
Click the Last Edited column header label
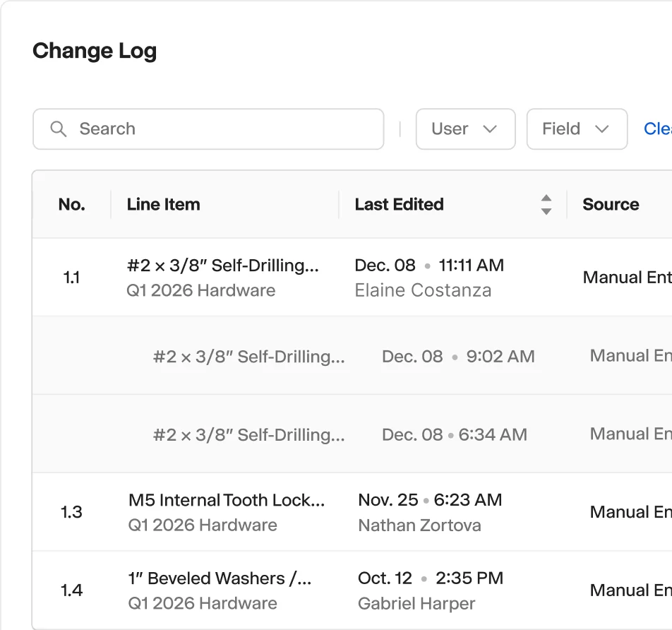399,205
